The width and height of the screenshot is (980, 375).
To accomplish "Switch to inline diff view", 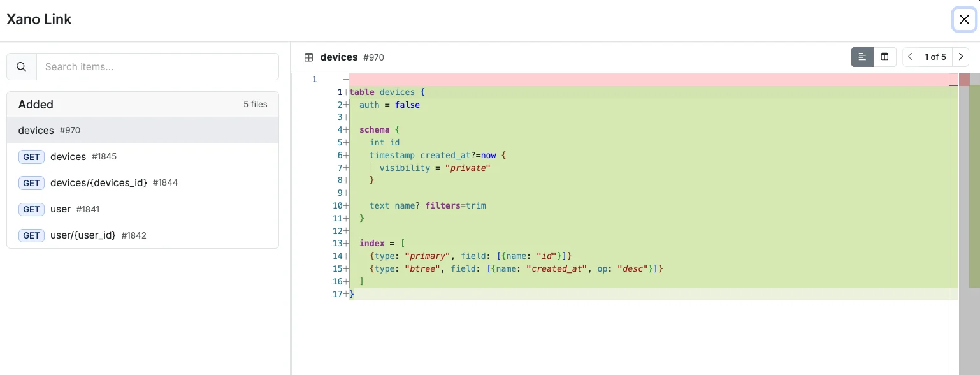I will (x=862, y=57).
